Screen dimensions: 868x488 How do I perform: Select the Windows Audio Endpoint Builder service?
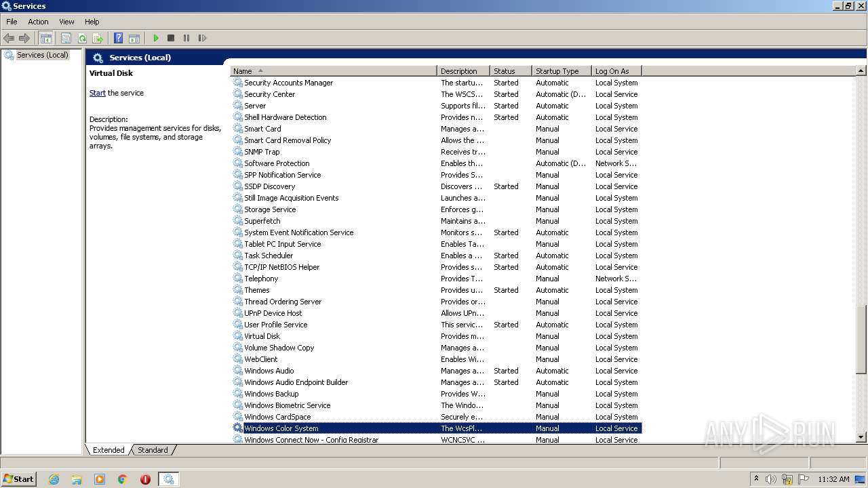[436, 382]
